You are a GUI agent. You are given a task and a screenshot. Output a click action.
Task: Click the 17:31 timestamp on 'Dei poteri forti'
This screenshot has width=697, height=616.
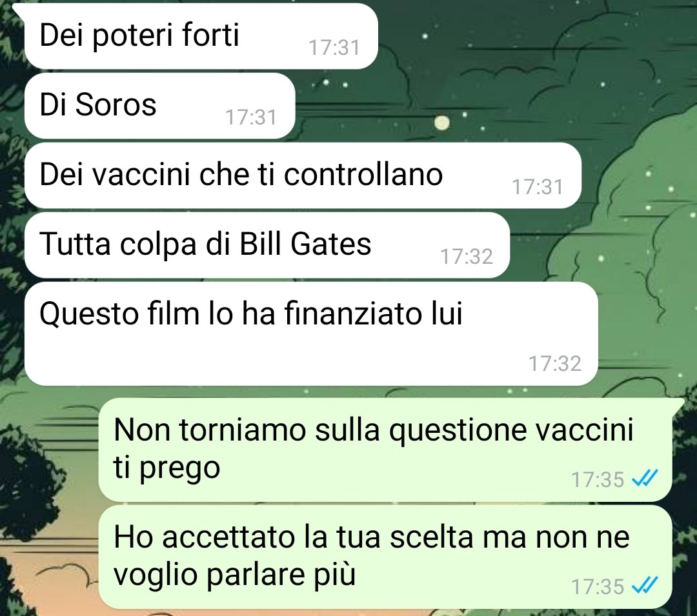pyautogui.click(x=334, y=48)
